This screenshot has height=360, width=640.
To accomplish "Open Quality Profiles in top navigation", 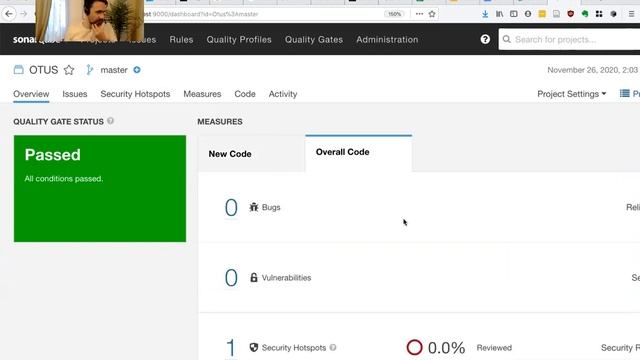I will pos(239,40).
